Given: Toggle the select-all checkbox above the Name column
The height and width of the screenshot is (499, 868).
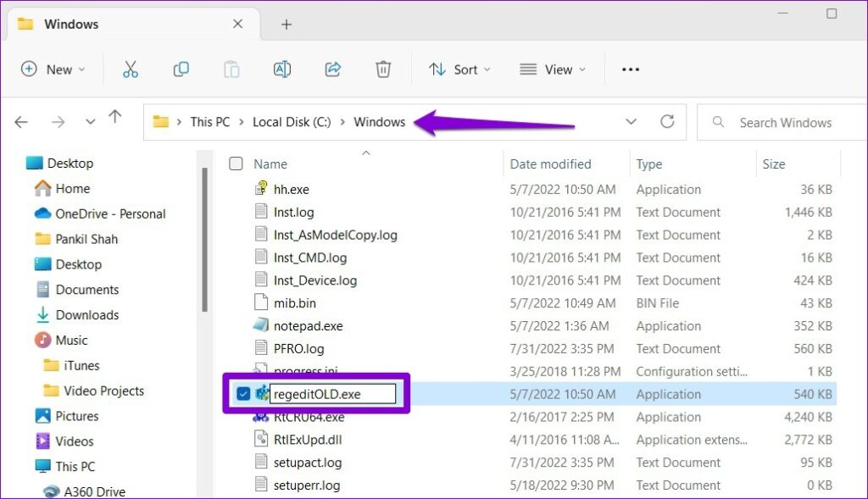Looking at the screenshot, I should point(235,164).
